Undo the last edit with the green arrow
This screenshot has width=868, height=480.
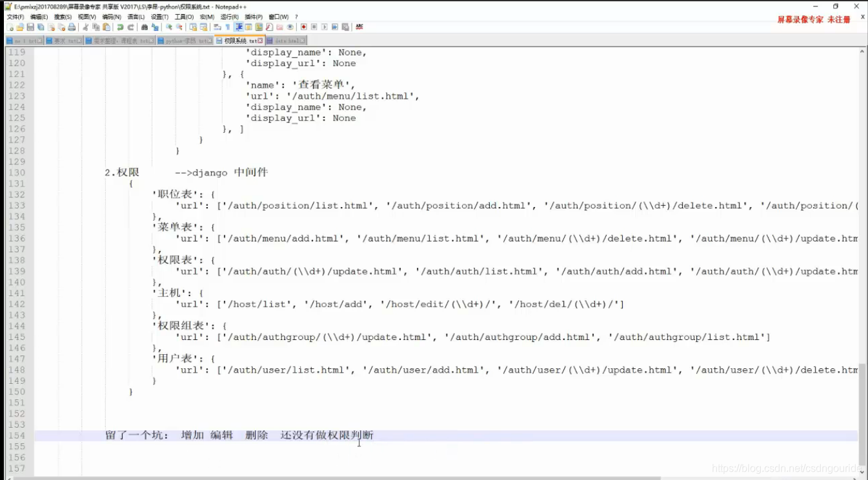[x=120, y=27]
